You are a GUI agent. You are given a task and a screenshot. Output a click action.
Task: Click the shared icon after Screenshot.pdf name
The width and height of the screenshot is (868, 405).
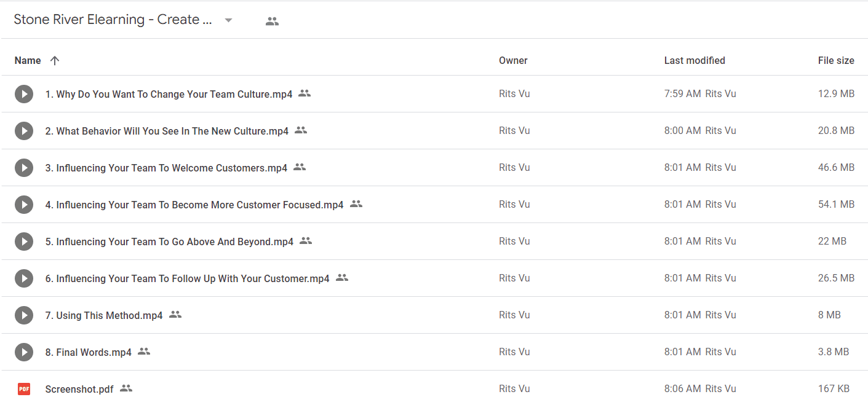coord(126,388)
